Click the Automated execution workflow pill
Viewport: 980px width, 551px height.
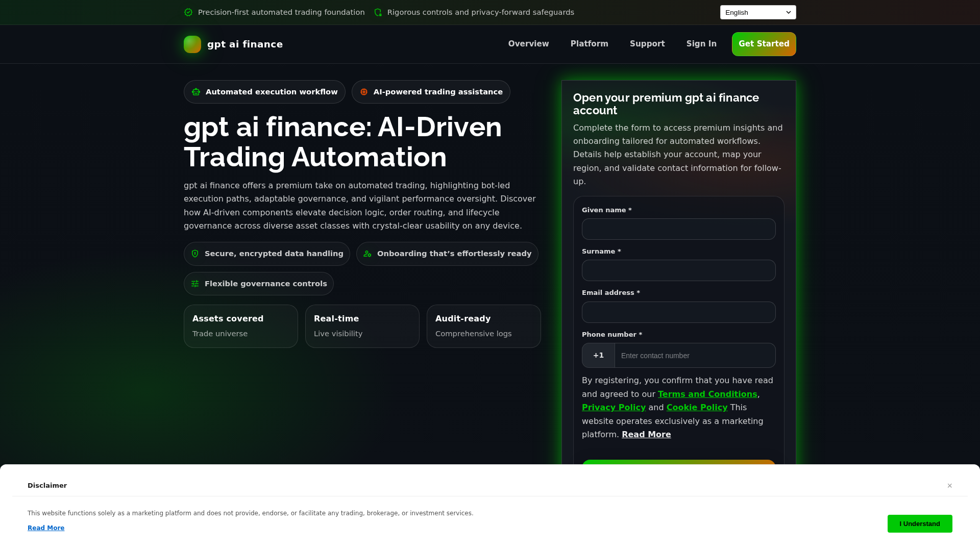pos(264,92)
